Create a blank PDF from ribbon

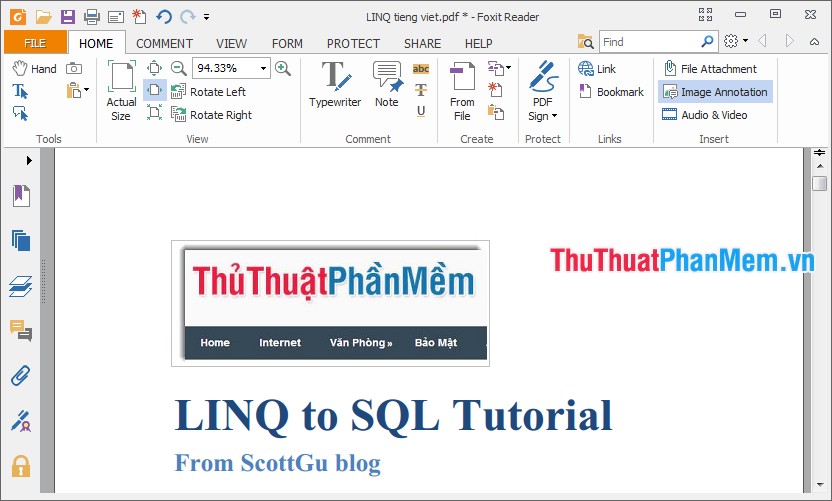pos(495,90)
